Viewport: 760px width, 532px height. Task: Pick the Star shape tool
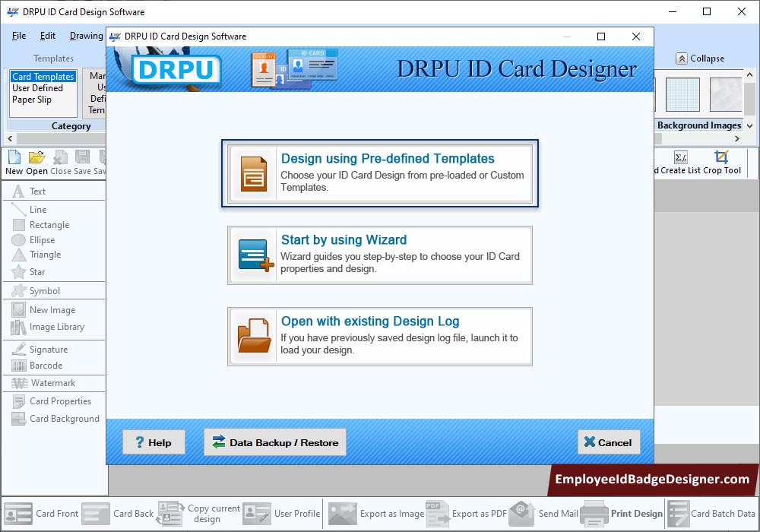point(29,272)
